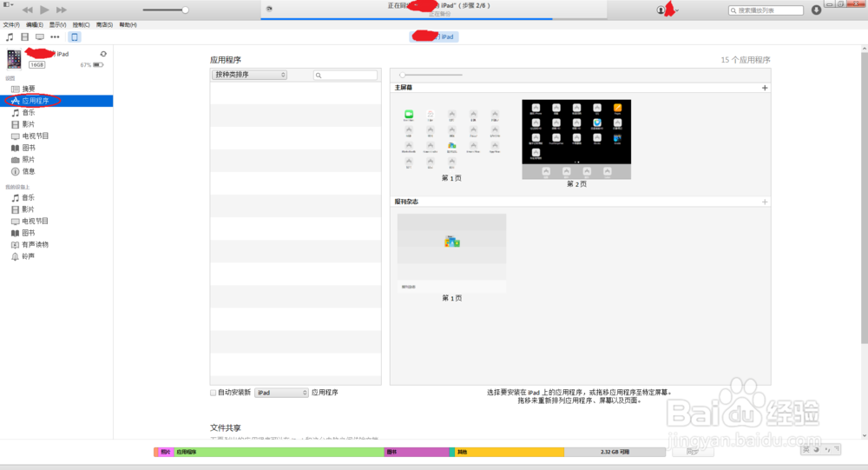Click the sync arrows icon beside iPad name

(103, 54)
